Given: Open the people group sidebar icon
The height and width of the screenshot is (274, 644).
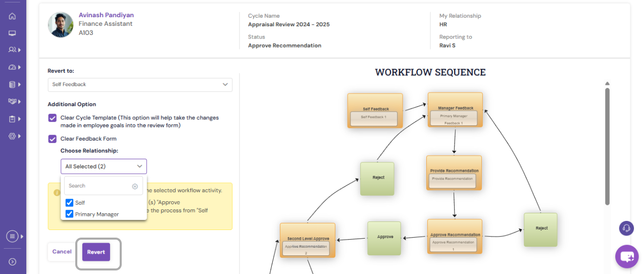Looking at the screenshot, I should click(x=12, y=50).
